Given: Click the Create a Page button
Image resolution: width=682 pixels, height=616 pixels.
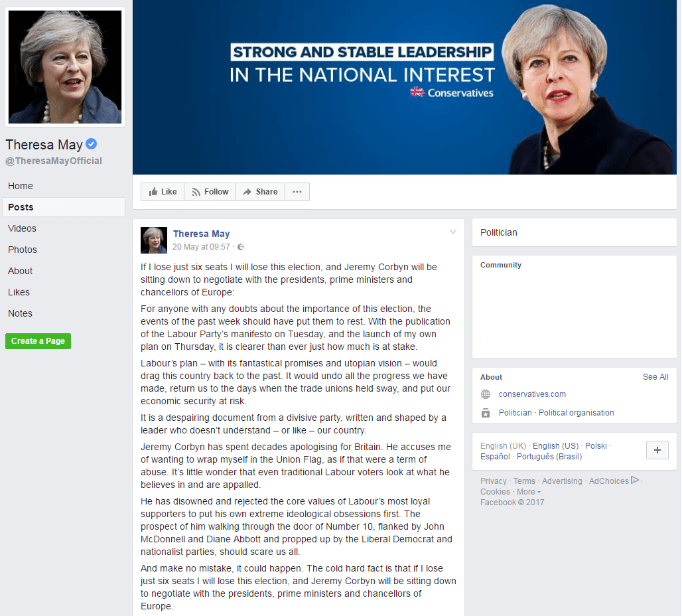Looking at the screenshot, I should (x=38, y=341).
